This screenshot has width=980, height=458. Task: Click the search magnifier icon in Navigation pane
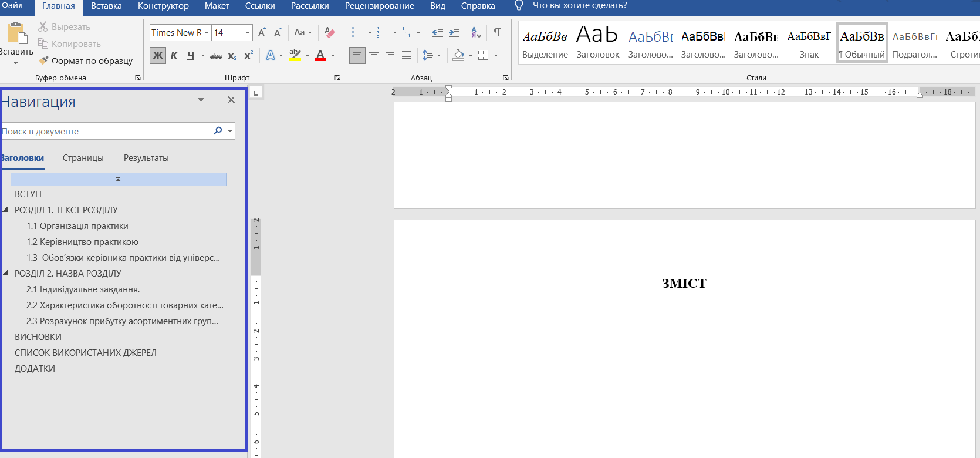[218, 131]
